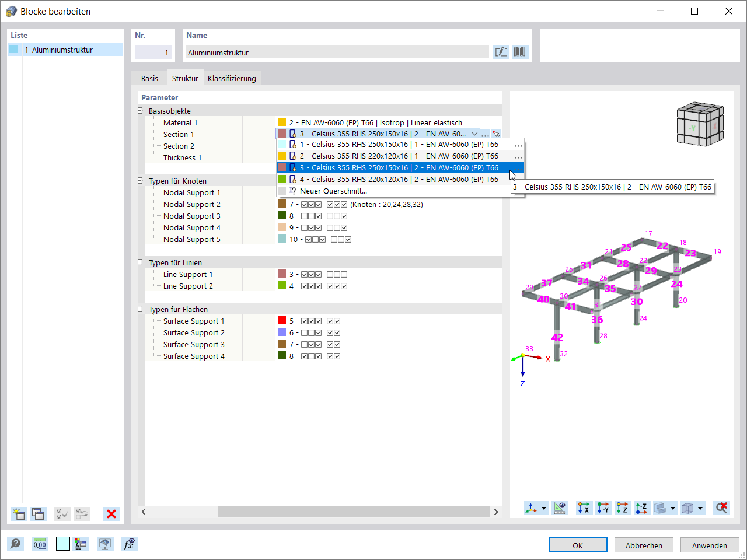Copy the selected block
This screenshot has height=560, width=747.
(39, 514)
